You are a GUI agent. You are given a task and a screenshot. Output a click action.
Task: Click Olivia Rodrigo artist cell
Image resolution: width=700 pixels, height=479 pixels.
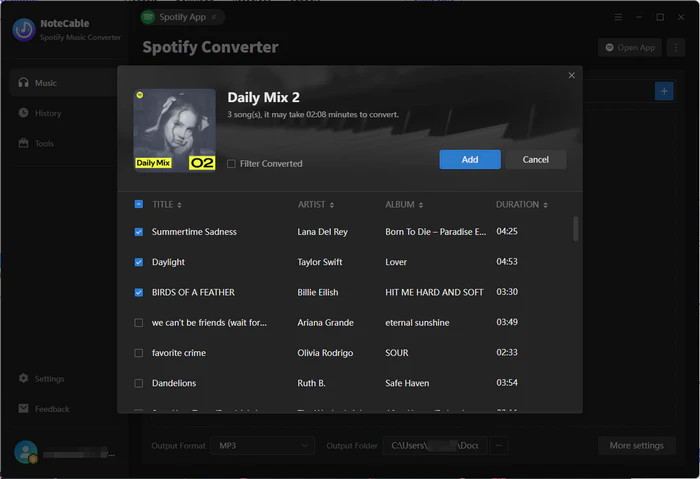coord(325,353)
